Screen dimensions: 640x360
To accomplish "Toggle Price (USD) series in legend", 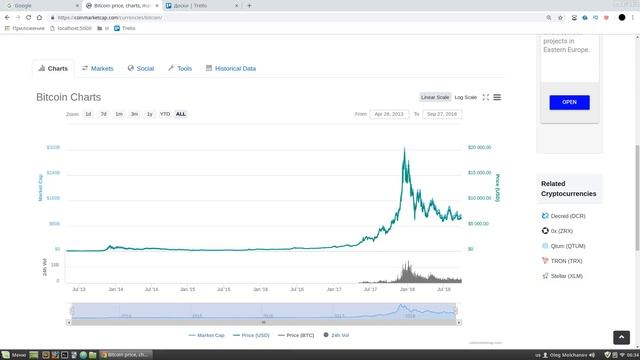I will point(251,335).
